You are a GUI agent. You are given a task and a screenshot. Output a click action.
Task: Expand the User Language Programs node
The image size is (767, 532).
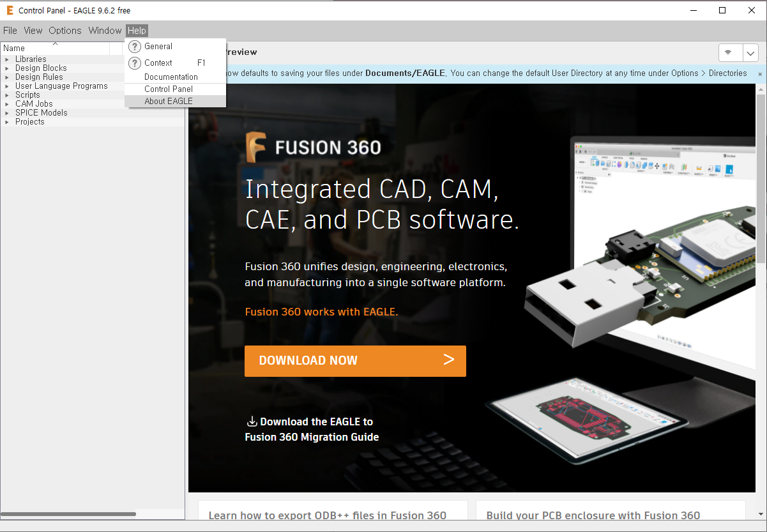[x=7, y=86]
